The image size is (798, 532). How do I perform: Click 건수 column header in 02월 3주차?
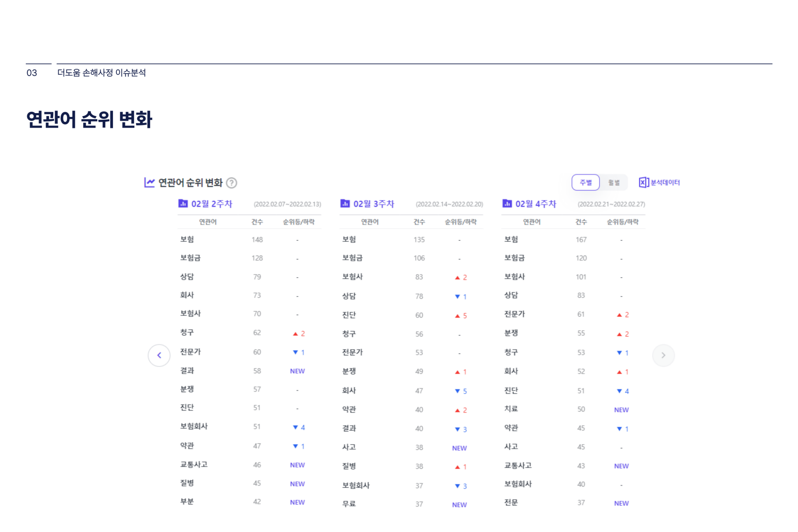419,222
